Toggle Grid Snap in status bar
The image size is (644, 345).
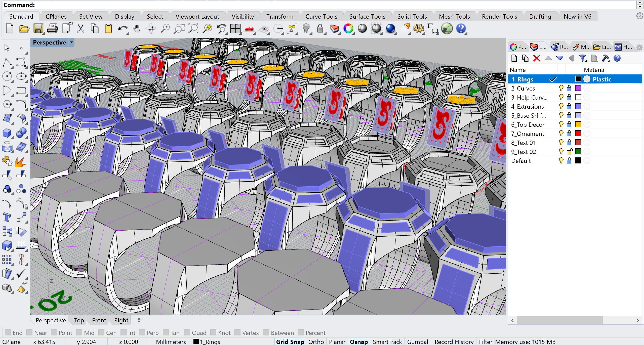click(x=290, y=342)
